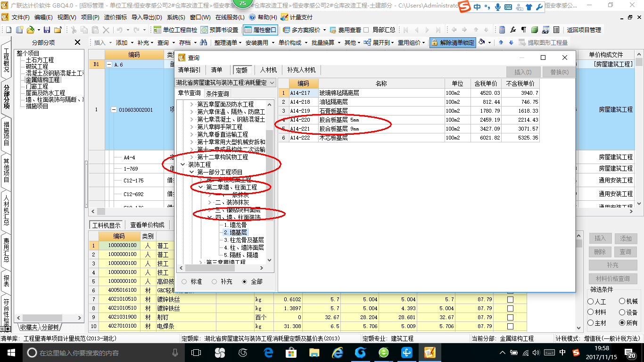644x362 pixels.
Task: Open Edge browser from taskbar
Action: [x=269, y=353]
